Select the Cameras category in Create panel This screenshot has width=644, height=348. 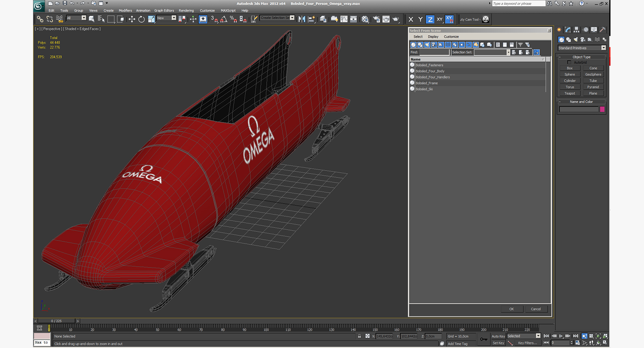tap(583, 40)
